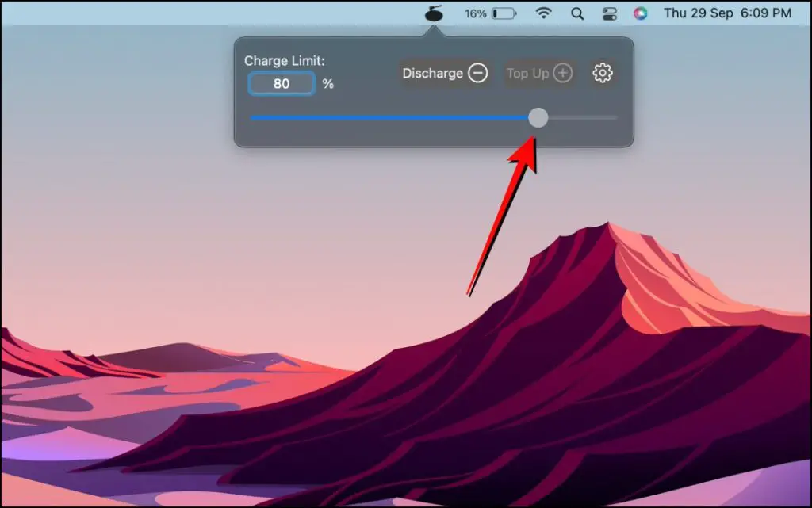Open Spotlight search magnifier icon

tap(577, 13)
